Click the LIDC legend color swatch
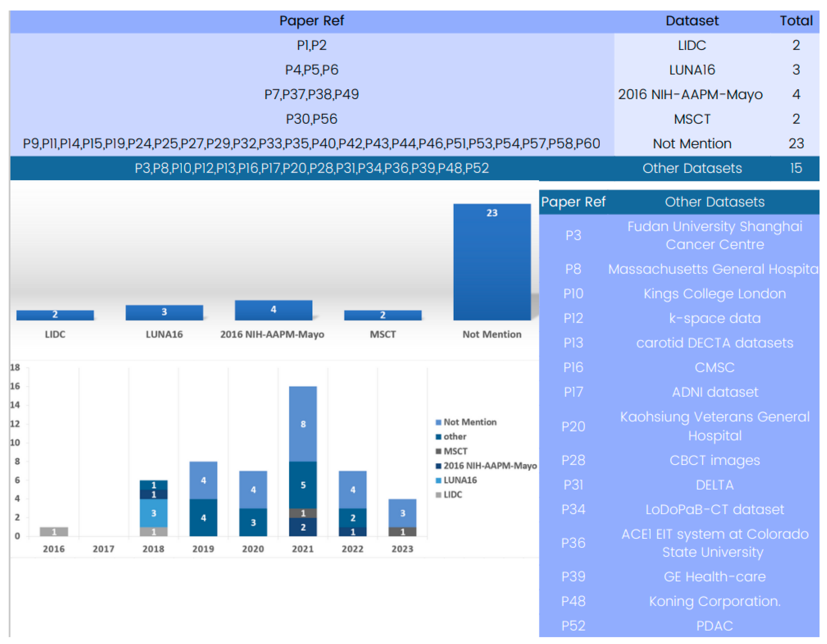Screen dimensions: 827x644 (439, 495)
